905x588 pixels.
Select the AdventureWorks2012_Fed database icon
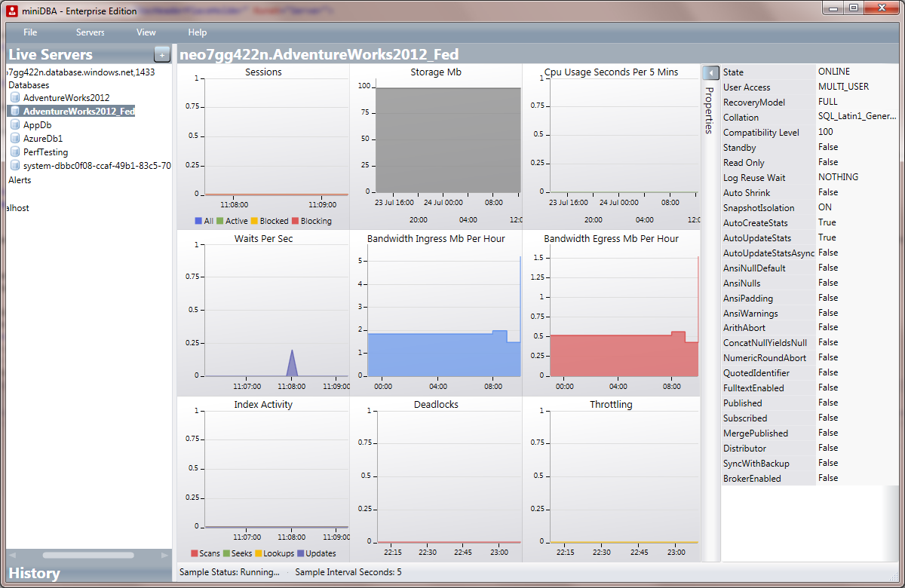click(14, 112)
